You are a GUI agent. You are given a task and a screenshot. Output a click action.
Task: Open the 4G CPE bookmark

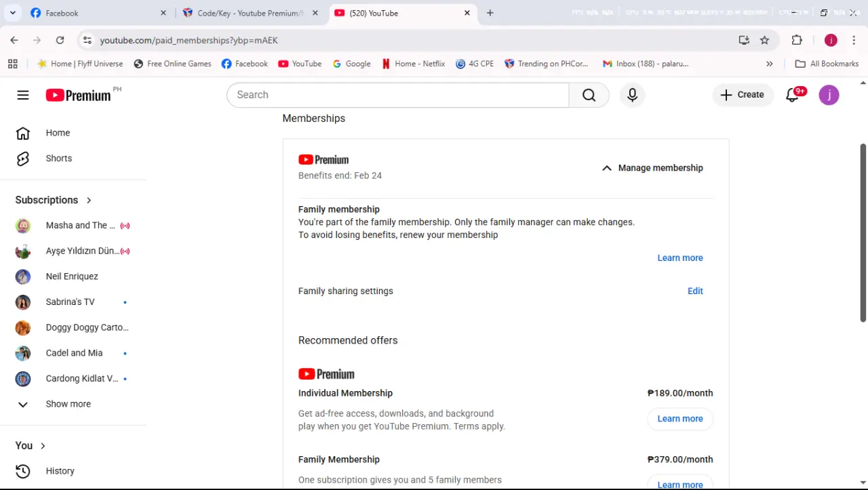coord(475,64)
